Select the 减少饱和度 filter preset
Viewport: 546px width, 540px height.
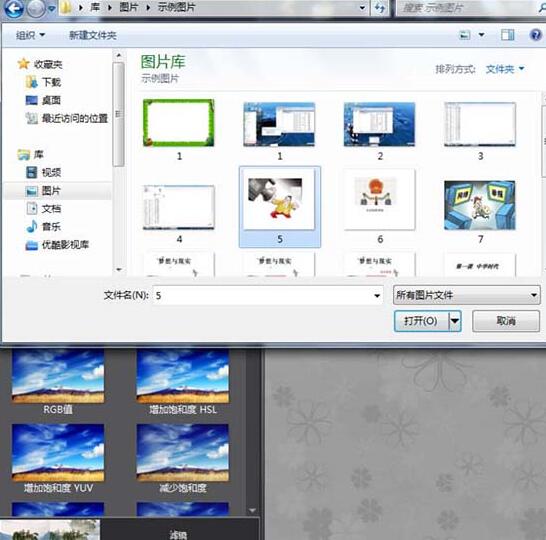(183, 459)
